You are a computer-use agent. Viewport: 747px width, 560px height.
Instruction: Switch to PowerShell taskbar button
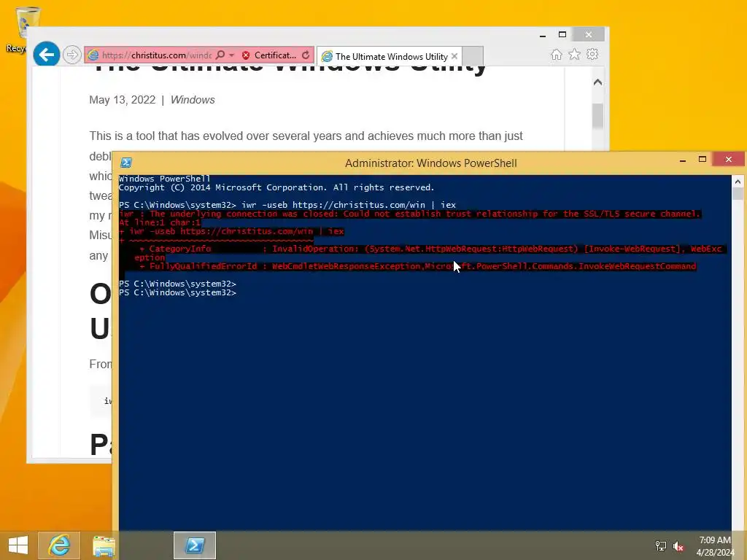194,545
